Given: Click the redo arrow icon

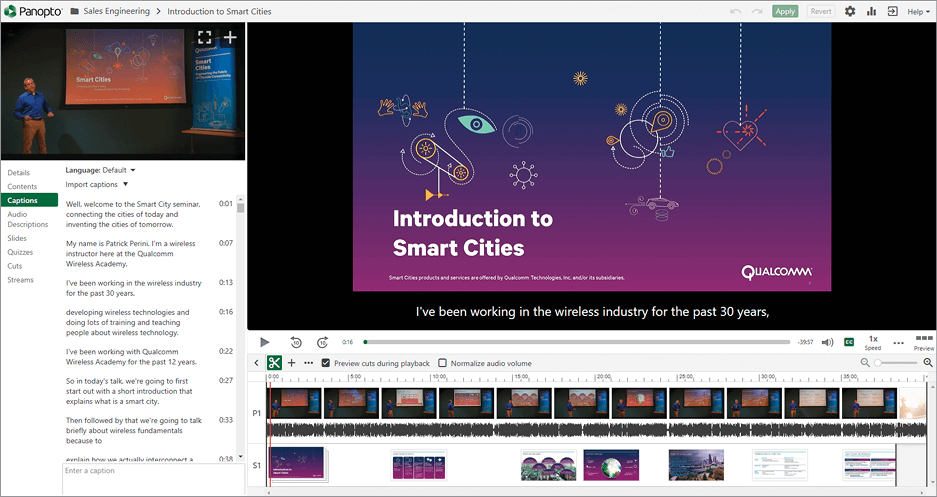Looking at the screenshot, I should click(757, 11).
